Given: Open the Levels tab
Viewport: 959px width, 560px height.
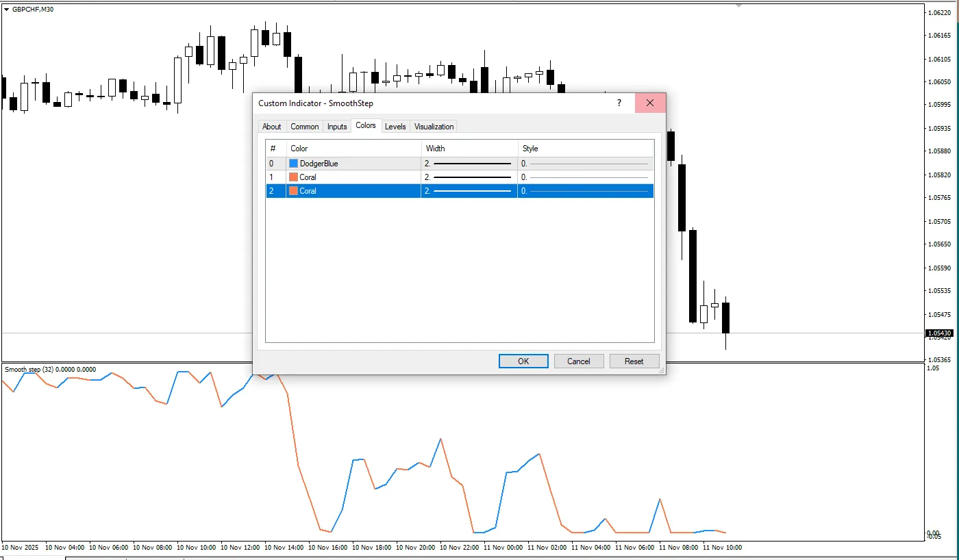Looking at the screenshot, I should [x=395, y=127].
